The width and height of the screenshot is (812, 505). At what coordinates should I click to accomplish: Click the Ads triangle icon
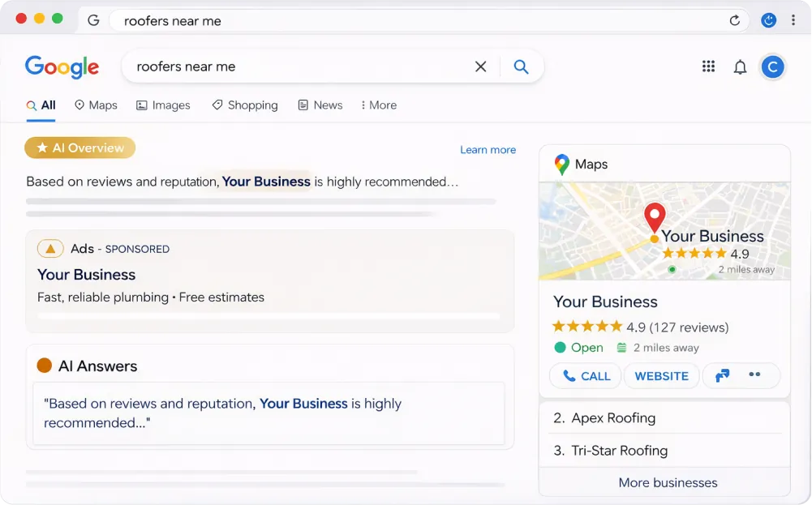(x=50, y=249)
